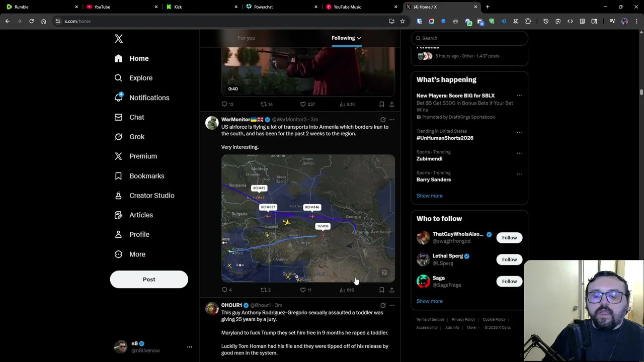This screenshot has height=362, width=644.
Task: Bookmark the video post above WarMonitor
Action: click(x=382, y=104)
